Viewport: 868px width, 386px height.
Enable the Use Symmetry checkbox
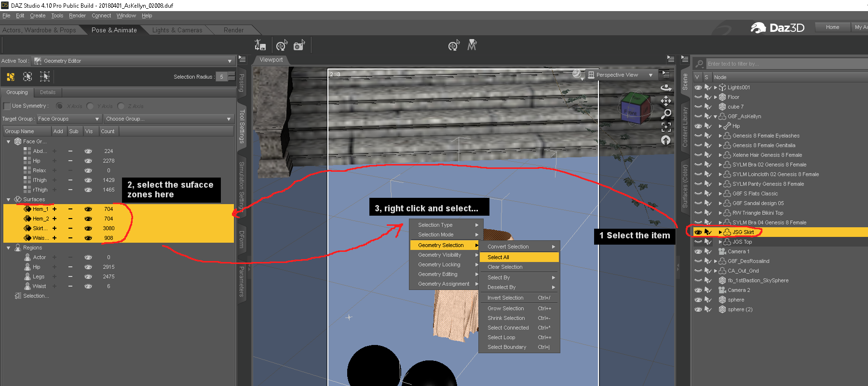point(7,106)
